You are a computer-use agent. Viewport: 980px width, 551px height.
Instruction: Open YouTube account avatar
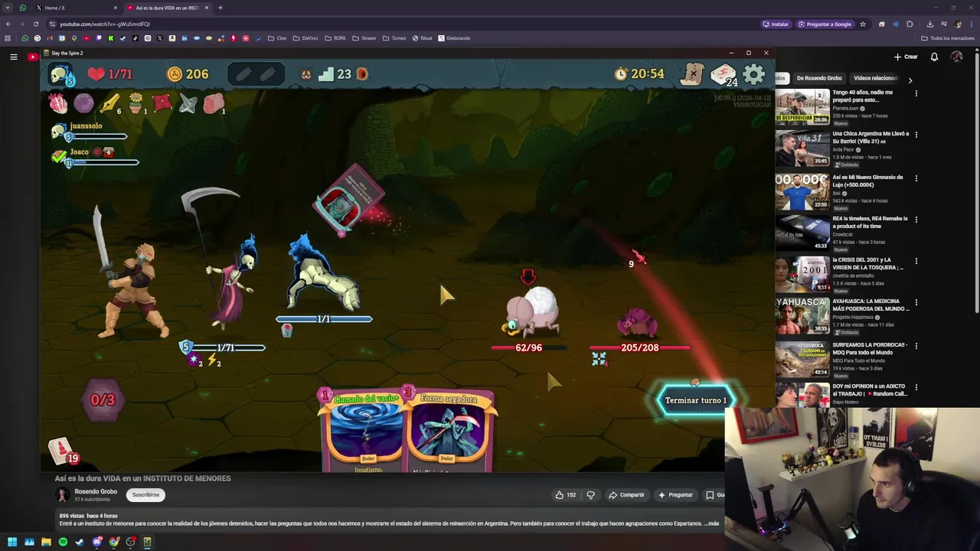pyautogui.click(x=956, y=57)
